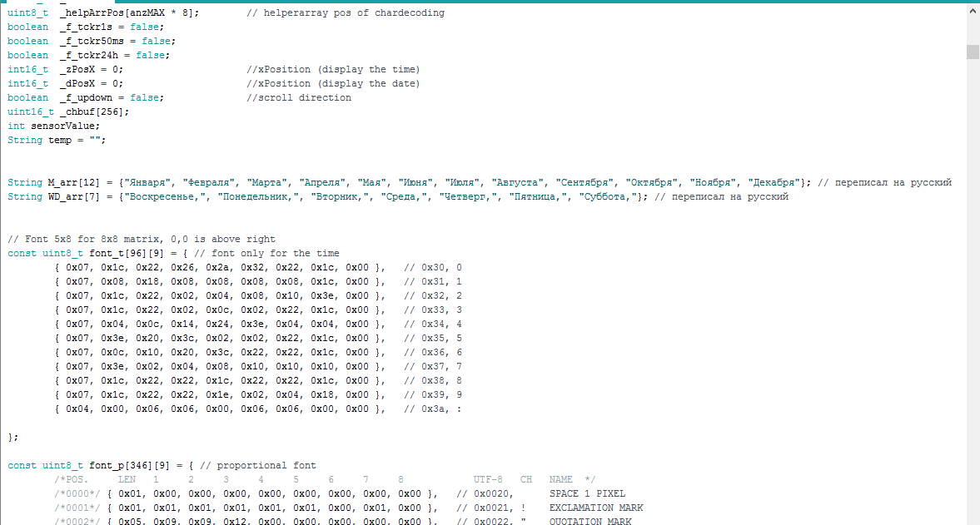Click the 'xPosition (display the time)' comment

click(x=333, y=69)
